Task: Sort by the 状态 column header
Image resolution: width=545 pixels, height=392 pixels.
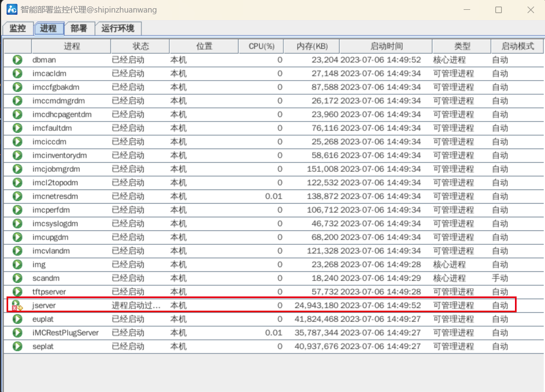Action: click(140, 46)
